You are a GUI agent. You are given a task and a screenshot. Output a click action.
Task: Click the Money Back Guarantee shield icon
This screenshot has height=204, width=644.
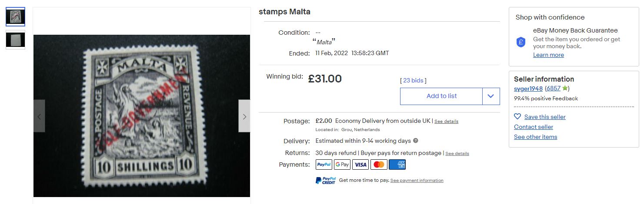(521, 42)
